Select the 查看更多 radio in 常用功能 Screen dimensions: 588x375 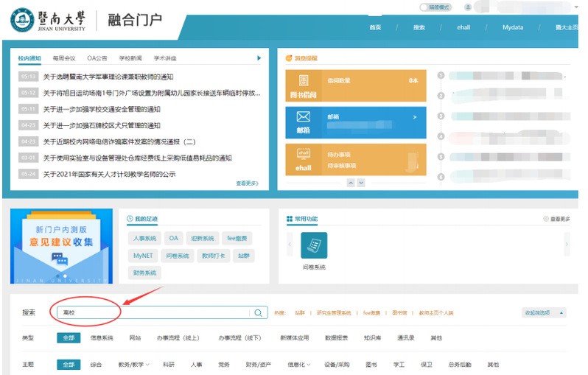545,219
